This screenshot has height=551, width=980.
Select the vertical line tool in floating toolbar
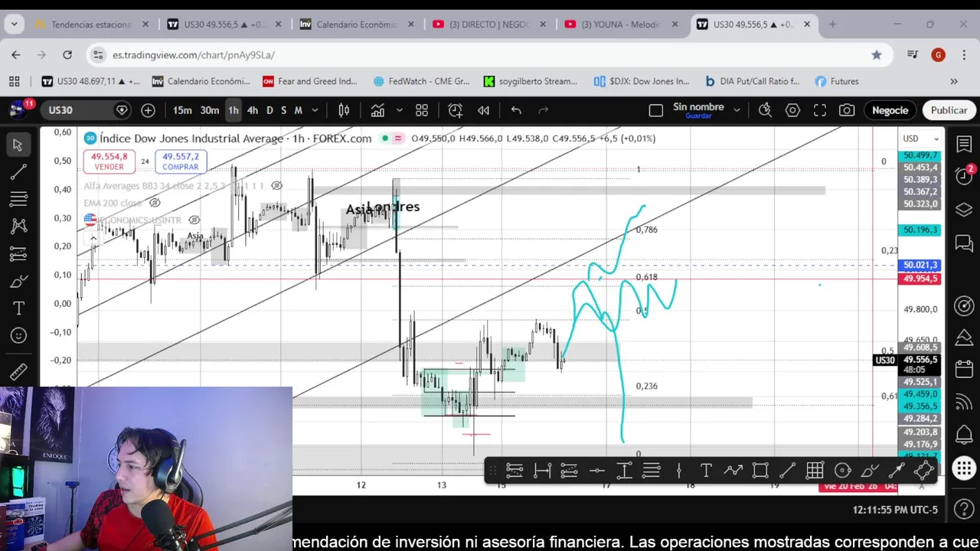coord(679,471)
